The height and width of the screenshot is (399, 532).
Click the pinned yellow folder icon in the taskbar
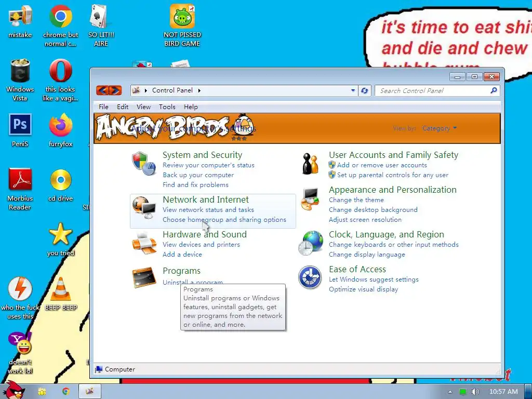point(42,392)
